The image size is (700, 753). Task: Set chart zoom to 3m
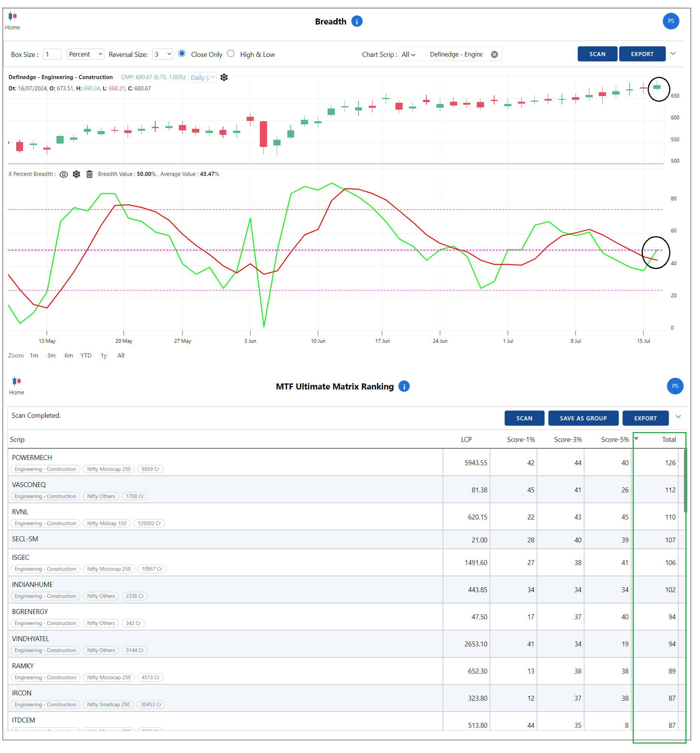tap(51, 355)
